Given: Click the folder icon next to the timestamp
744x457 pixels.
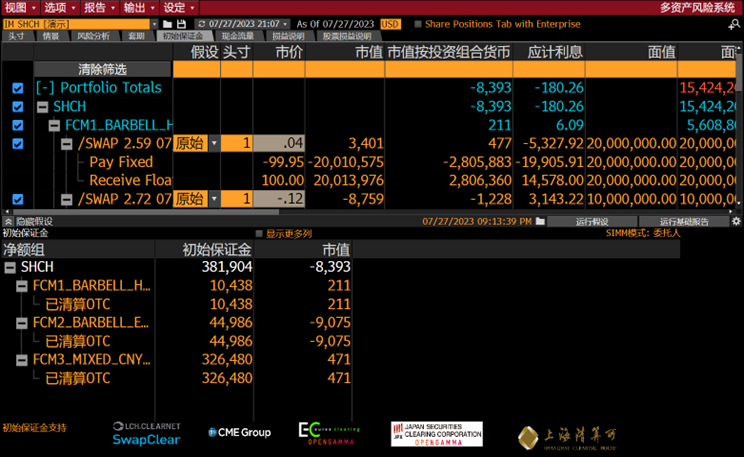Looking at the screenshot, I should coord(540,221).
